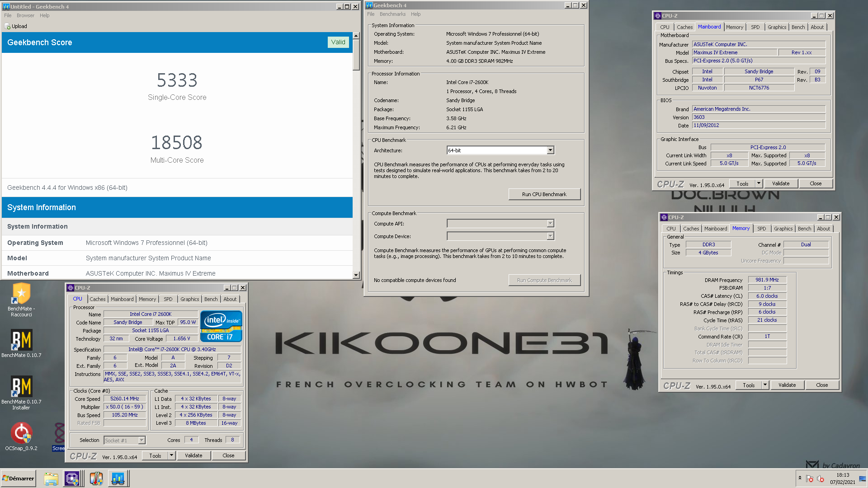
Task: Click Close in the Memory CPU-Z window
Action: pos(822,385)
